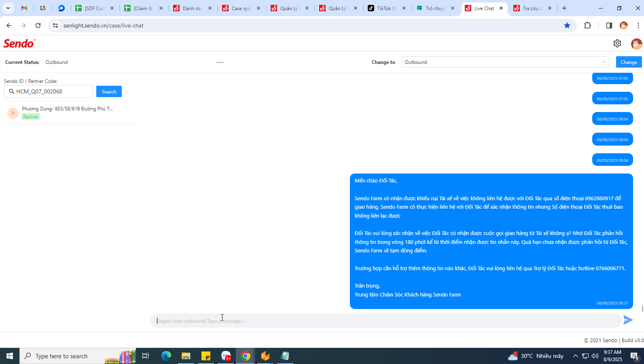The height and width of the screenshot is (364, 644).
Task: Open Task View on the taskbar
Action: click(x=146, y=356)
